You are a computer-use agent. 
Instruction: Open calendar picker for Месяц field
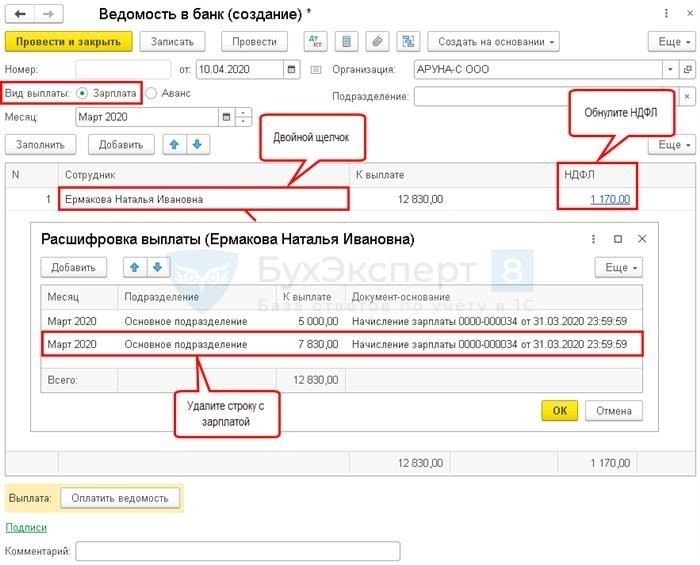point(226,117)
